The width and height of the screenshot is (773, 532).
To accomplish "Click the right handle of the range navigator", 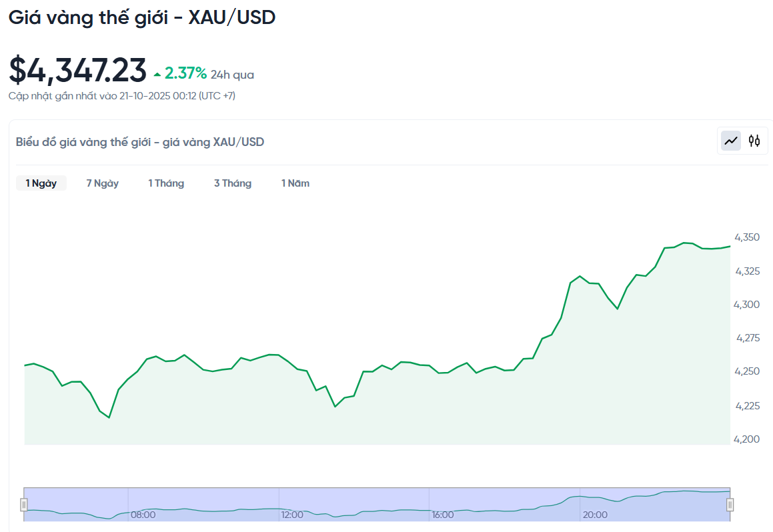I will click(730, 505).
